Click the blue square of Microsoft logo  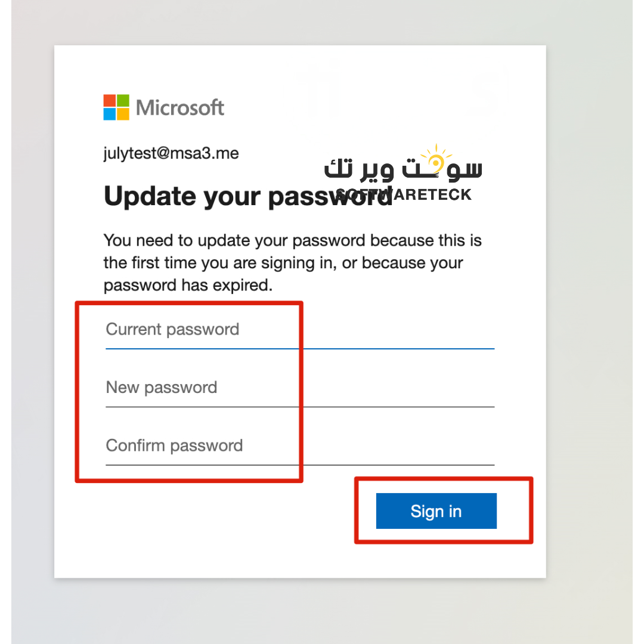(110, 114)
